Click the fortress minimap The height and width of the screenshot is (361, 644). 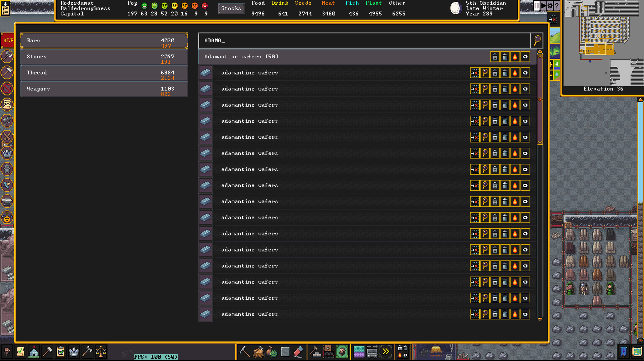pos(603,43)
